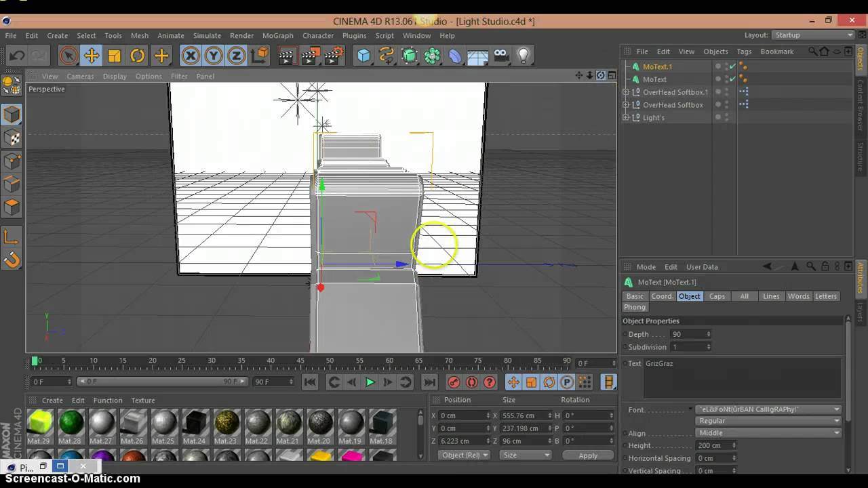
Task: Open the Cameras viewport menu
Action: (80, 76)
